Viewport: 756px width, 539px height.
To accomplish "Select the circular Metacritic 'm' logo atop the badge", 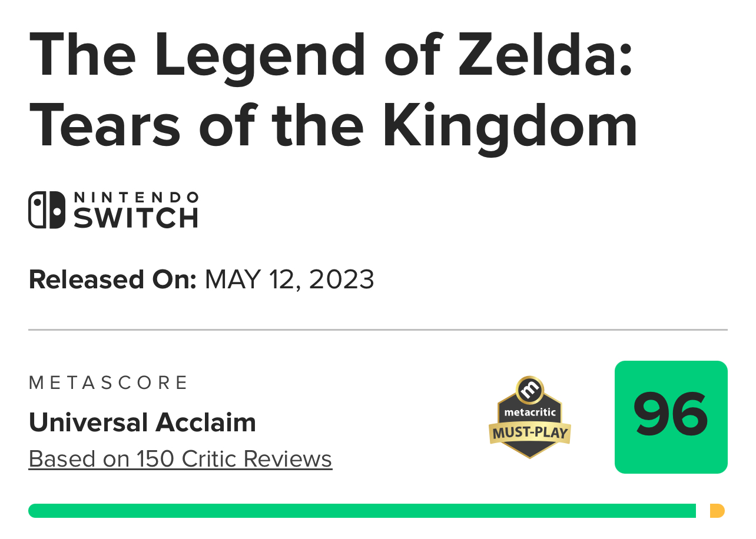I will click(x=530, y=390).
